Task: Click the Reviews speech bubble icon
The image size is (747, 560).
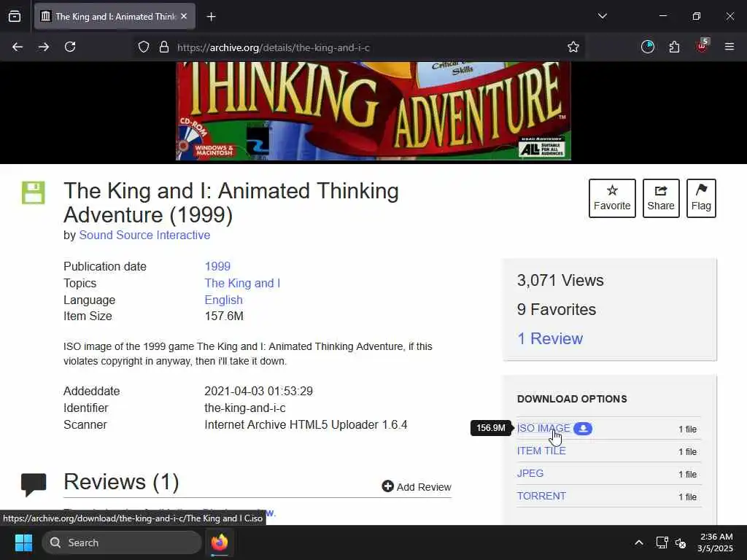Action: point(34,484)
